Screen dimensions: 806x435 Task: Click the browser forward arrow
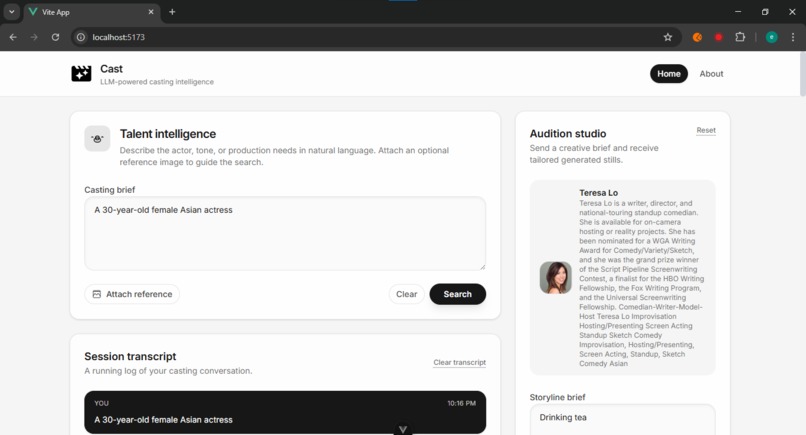[x=34, y=37]
